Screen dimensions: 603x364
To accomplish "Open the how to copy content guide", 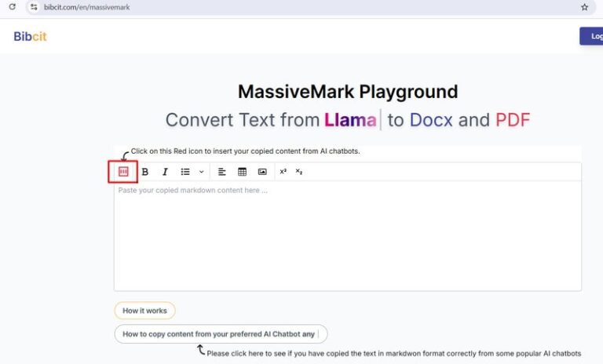I will click(220, 334).
